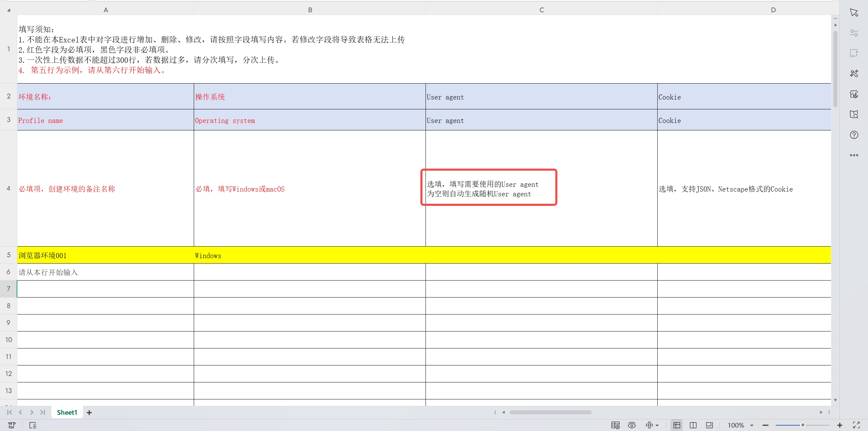Image resolution: width=868 pixels, height=431 pixels.
Task: Click the three-dots more options icon
Action: pyautogui.click(x=854, y=155)
